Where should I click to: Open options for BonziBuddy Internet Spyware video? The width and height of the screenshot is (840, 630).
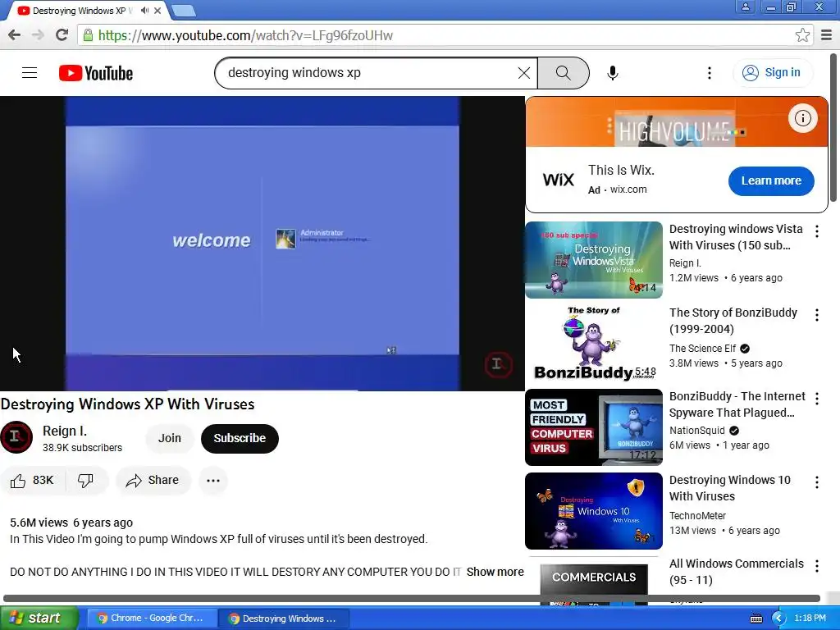coord(816,399)
